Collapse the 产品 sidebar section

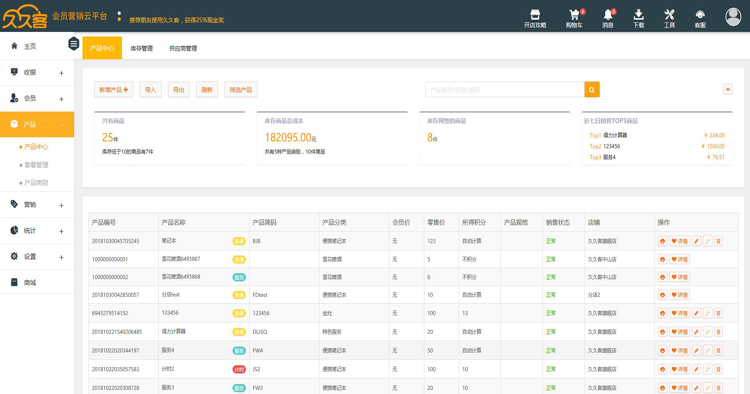(37, 124)
